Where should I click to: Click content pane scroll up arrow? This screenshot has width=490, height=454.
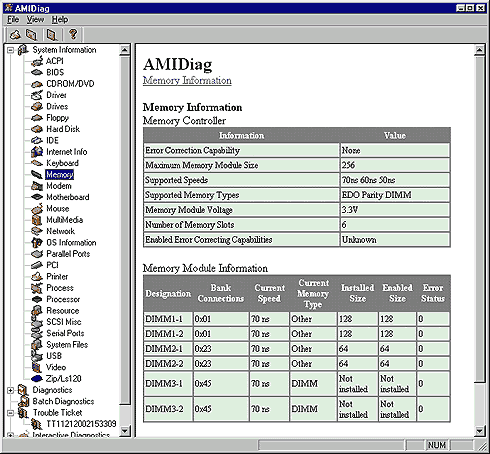479,50
